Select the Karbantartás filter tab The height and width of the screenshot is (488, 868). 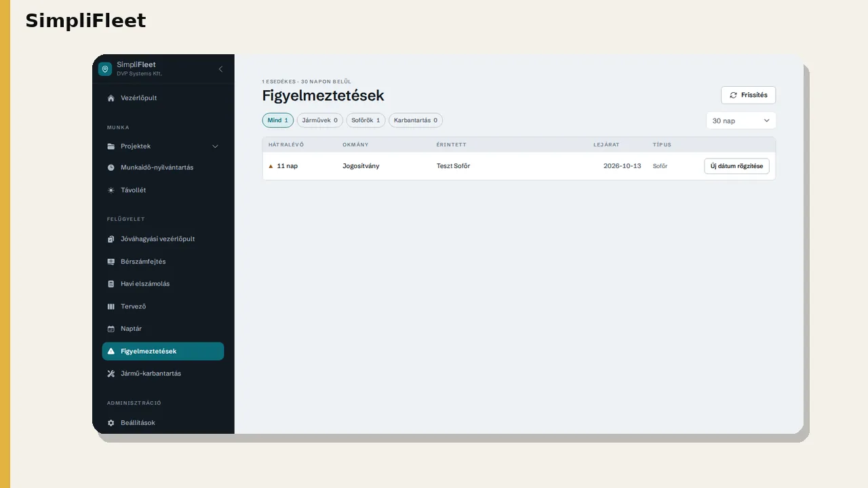tap(416, 121)
